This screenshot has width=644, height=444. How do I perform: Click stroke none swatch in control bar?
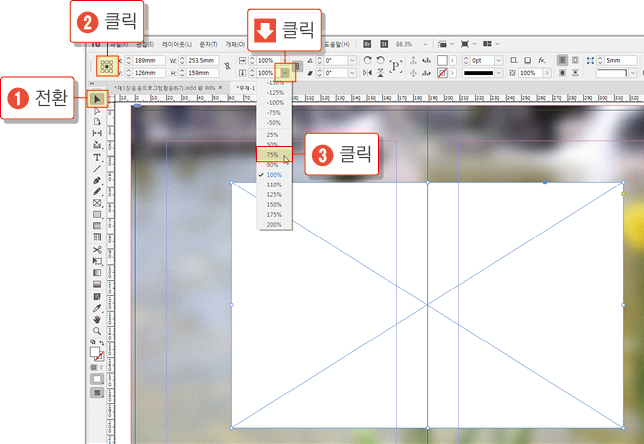coord(442,73)
